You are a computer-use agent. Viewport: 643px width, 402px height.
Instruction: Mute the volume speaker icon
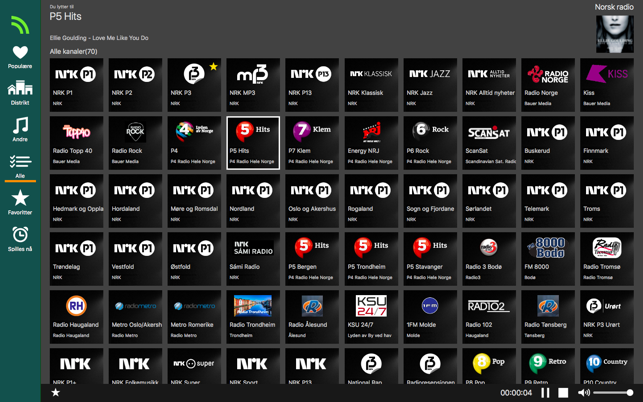pos(584,393)
